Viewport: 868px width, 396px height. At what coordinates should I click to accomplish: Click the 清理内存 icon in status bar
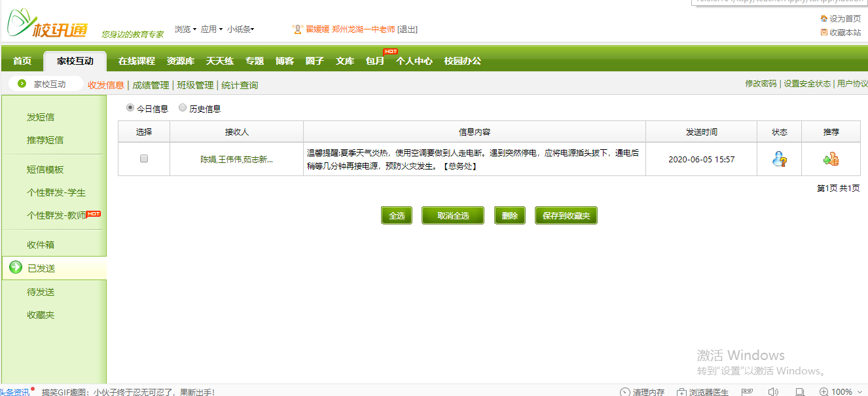(x=625, y=391)
